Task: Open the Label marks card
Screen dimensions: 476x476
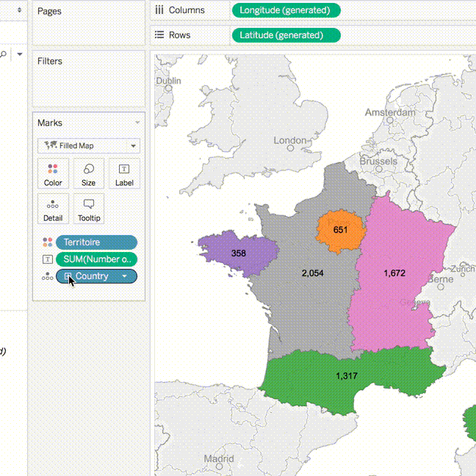Action: (x=124, y=173)
